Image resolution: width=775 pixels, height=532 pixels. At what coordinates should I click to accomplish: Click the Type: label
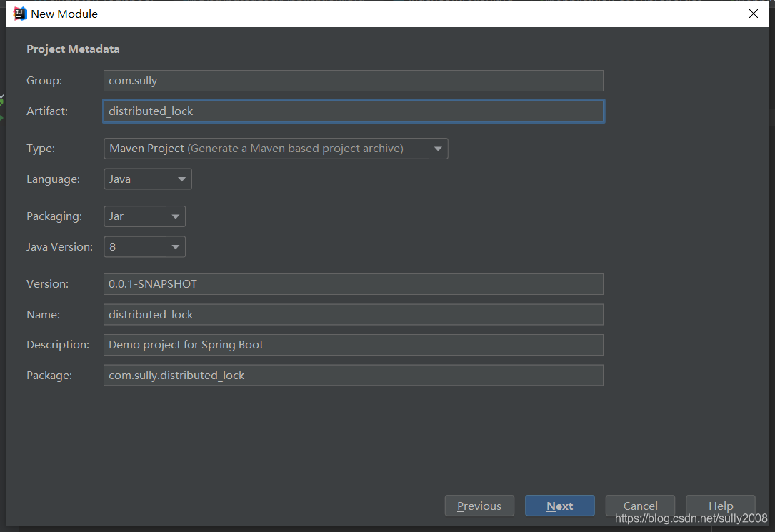pos(41,149)
